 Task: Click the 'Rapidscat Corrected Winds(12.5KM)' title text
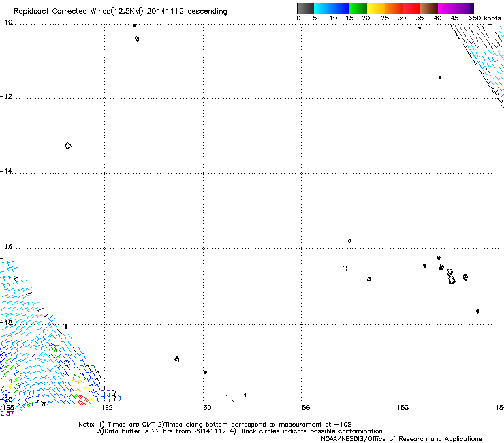click(x=78, y=12)
